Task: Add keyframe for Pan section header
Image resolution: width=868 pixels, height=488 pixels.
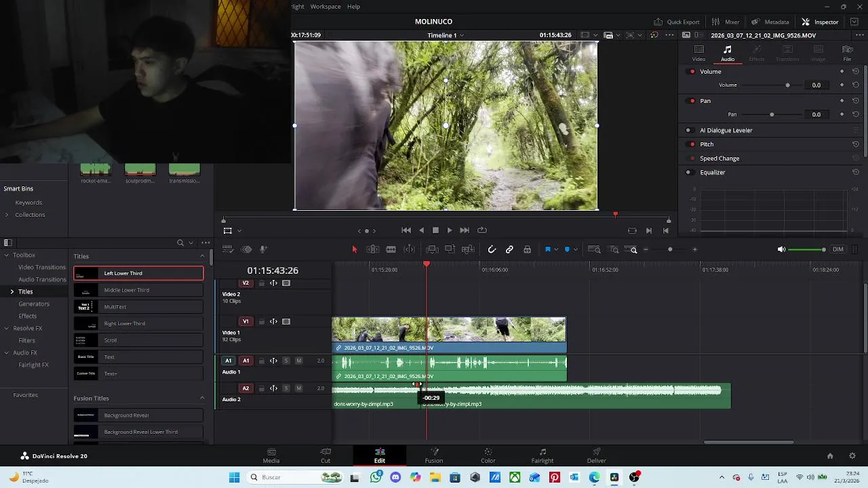Action: click(842, 100)
